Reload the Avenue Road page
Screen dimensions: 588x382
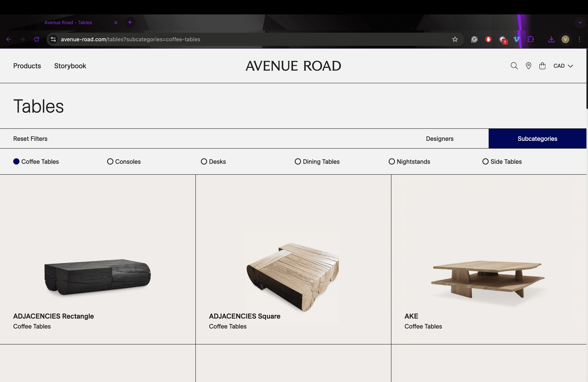(37, 39)
